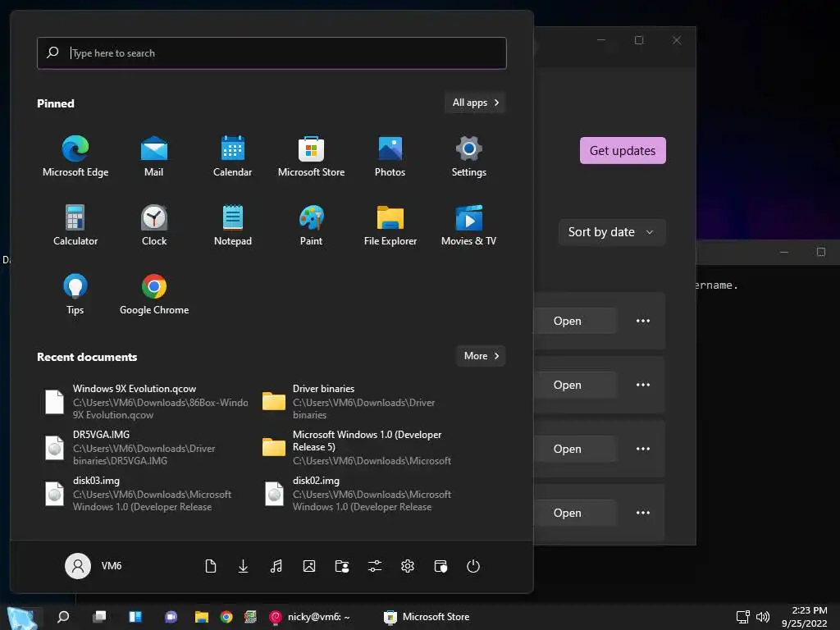The image size is (840, 630).
Task: Click in the Start search field
Action: click(272, 53)
